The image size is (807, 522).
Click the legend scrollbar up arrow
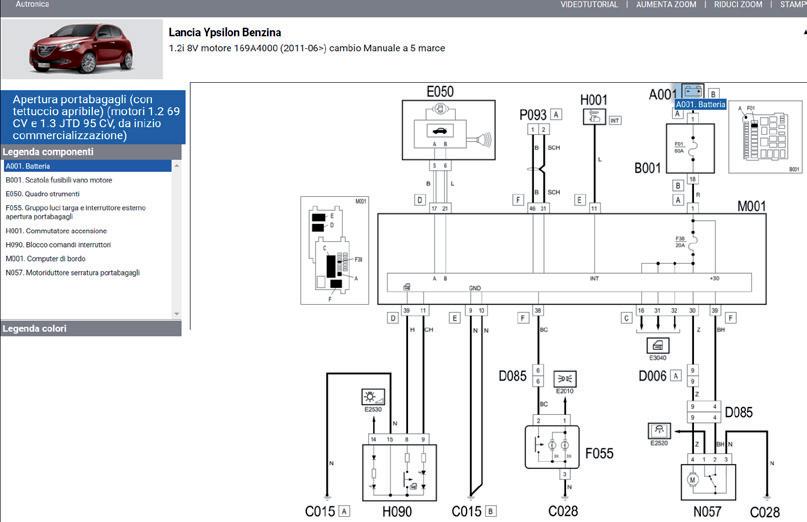177,166
